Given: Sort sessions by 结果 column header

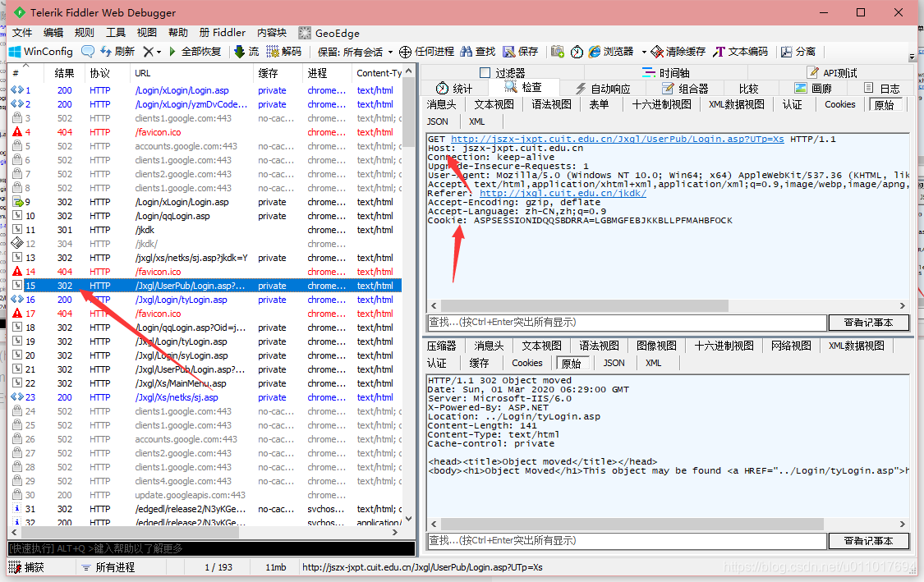Looking at the screenshot, I should (x=63, y=73).
